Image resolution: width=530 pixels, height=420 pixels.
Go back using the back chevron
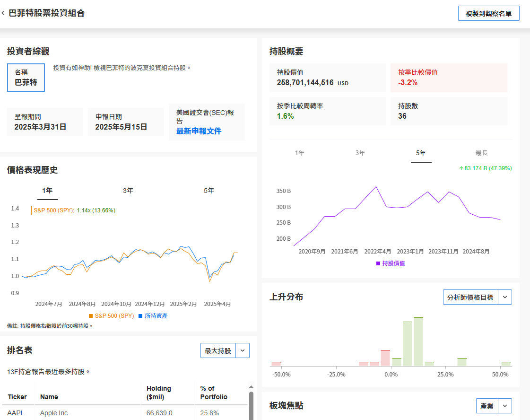[x=3, y=13]
